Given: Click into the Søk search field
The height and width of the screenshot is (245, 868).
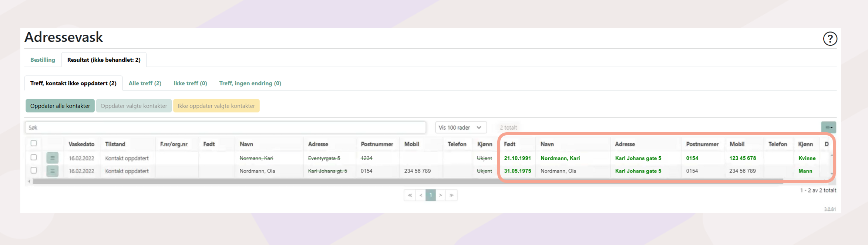Looking at the screenshot, I should point(225,127).
